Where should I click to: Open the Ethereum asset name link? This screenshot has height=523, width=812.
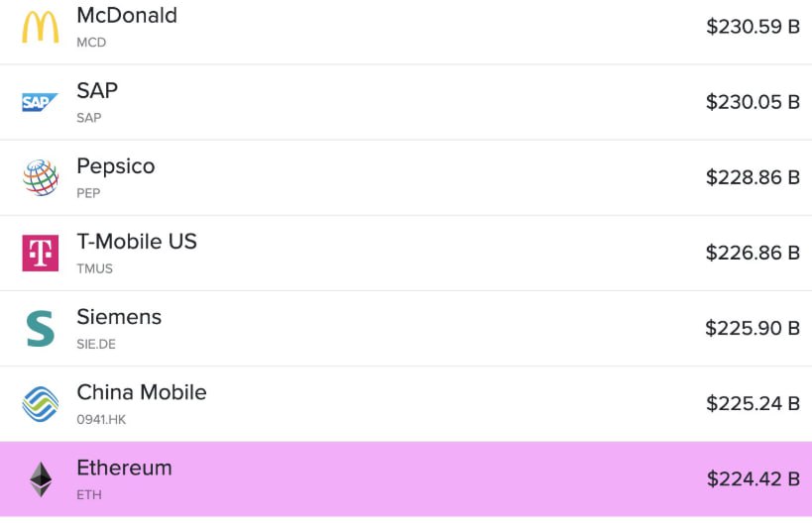coord(124,468)
